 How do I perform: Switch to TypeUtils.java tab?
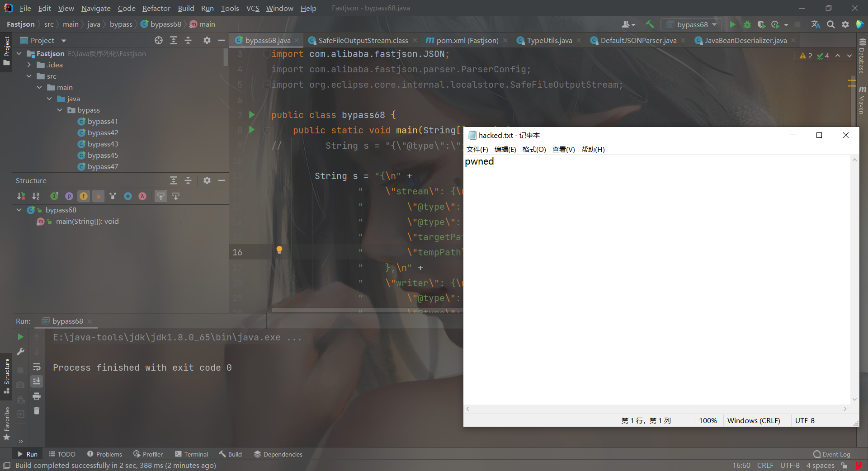[x=549, y=40]
